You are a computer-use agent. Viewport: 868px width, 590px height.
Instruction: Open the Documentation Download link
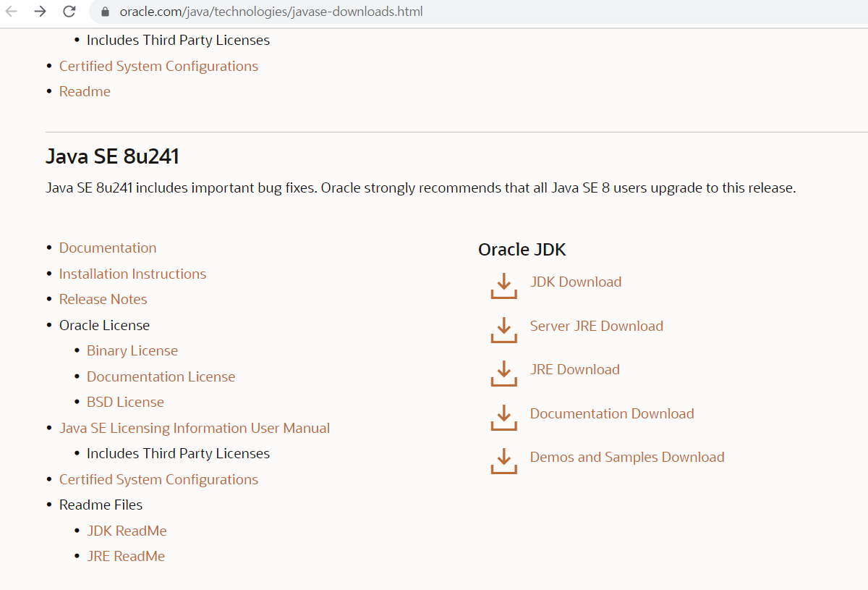612,413
